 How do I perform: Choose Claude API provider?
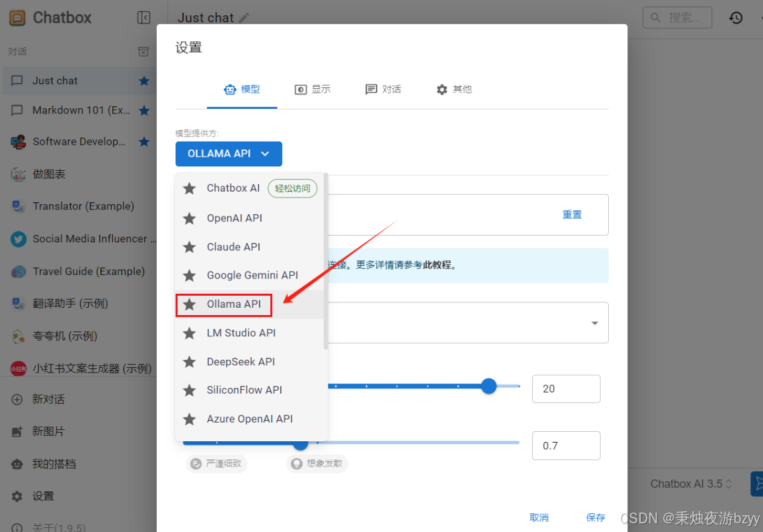pos(249,247)
